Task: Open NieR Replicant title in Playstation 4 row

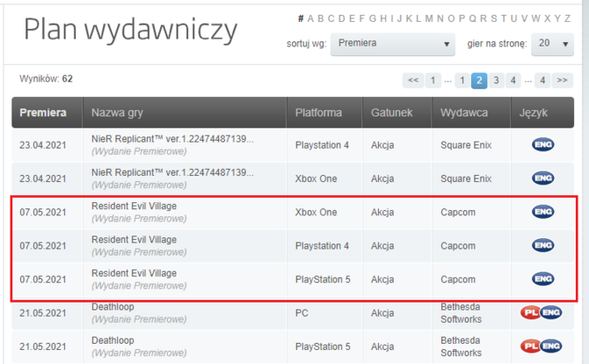Action: (x=173, y=139)
